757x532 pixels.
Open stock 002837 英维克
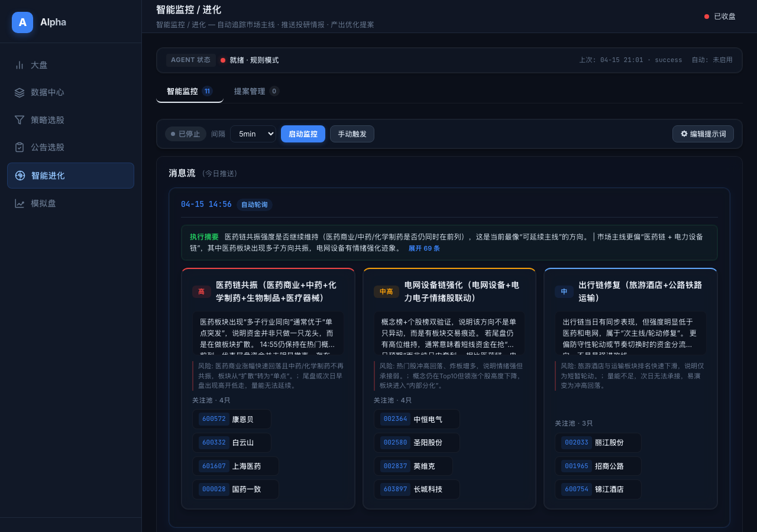[413, 466]
